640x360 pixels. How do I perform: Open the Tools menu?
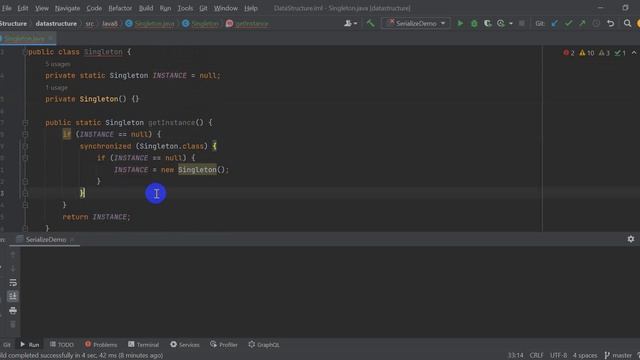(x=185, y=8)
